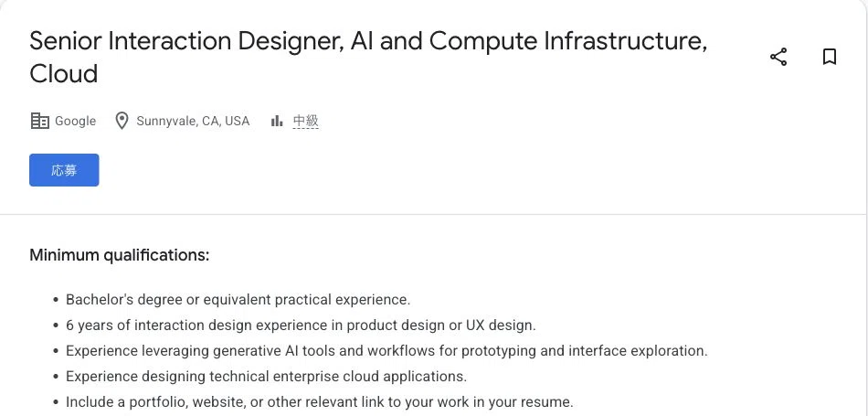The width and height of the screenshot is (868, 416).
Task: Click the word Cloud in the title
Action: 64,74
